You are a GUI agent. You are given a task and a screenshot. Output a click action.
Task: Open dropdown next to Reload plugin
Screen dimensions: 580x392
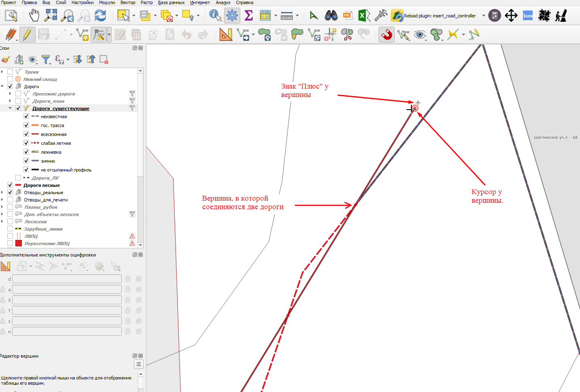483,16
